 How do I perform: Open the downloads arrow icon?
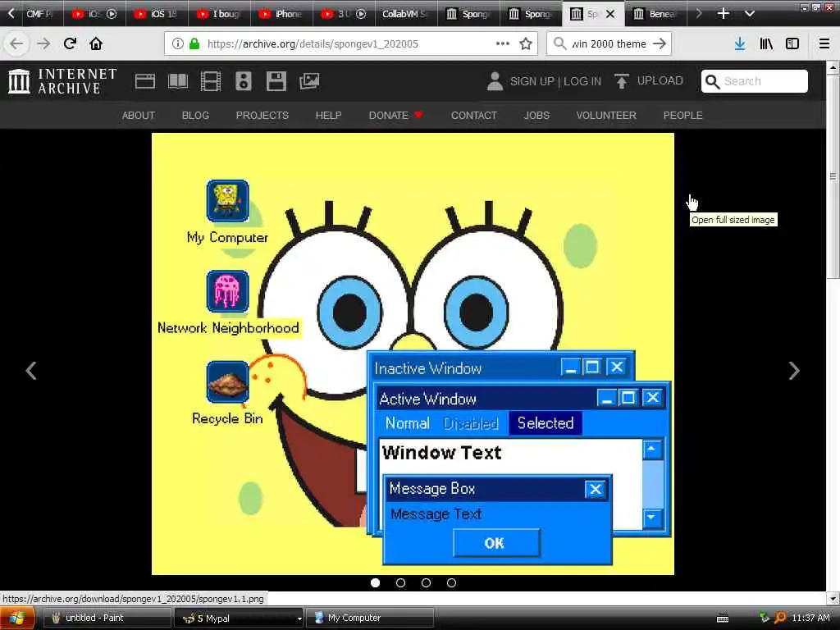pyautogui.click(x=740, y=43)
